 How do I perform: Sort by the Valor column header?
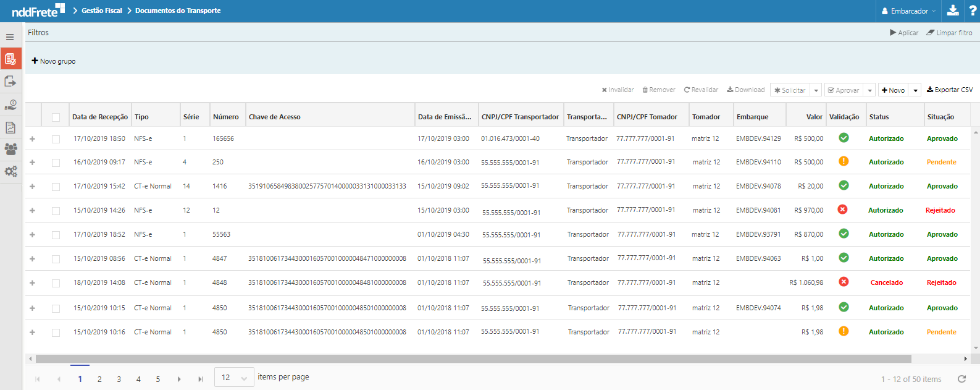click(x=814, y=117)
